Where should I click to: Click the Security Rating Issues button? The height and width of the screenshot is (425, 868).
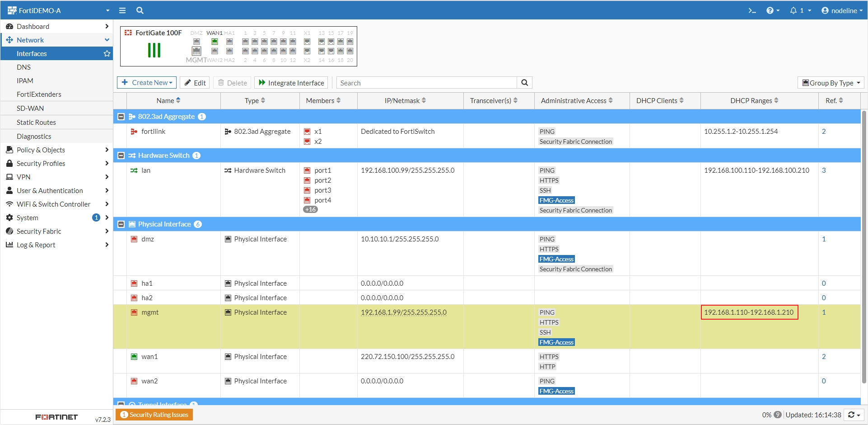pyautogui.click(x=154, y=415)
